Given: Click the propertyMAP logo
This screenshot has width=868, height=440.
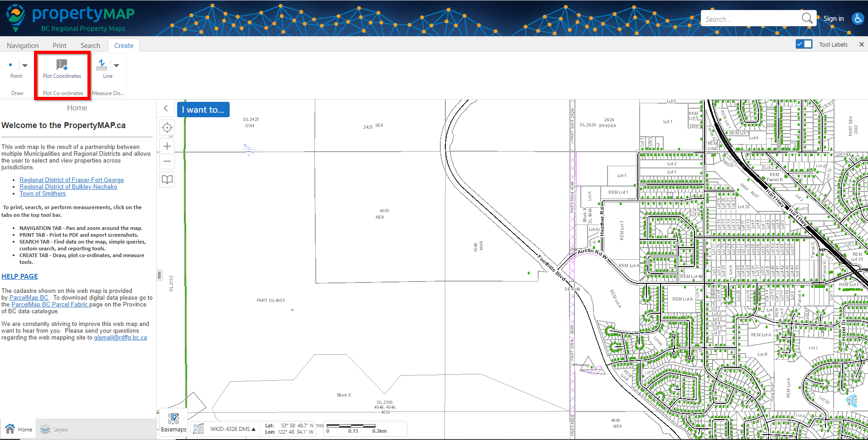Looking at the screenshot, I should point(71,18).
